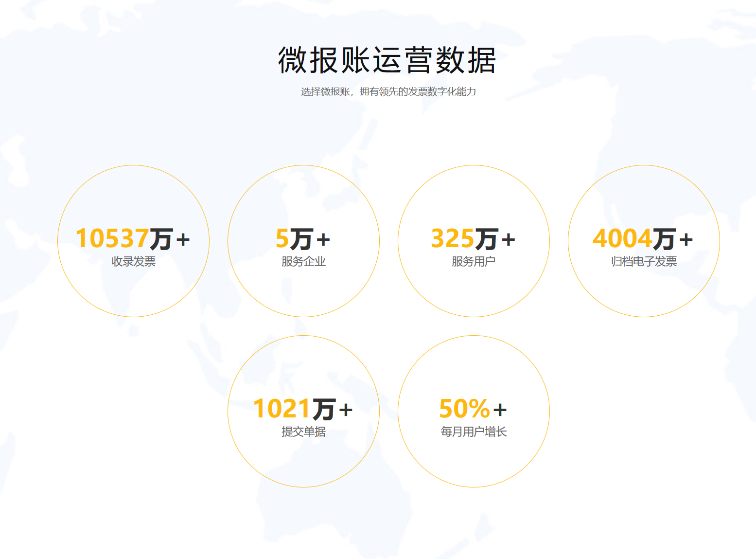756x559 pixels.
Task: Click the yellow 50% figure
Action: click(464, 409)
